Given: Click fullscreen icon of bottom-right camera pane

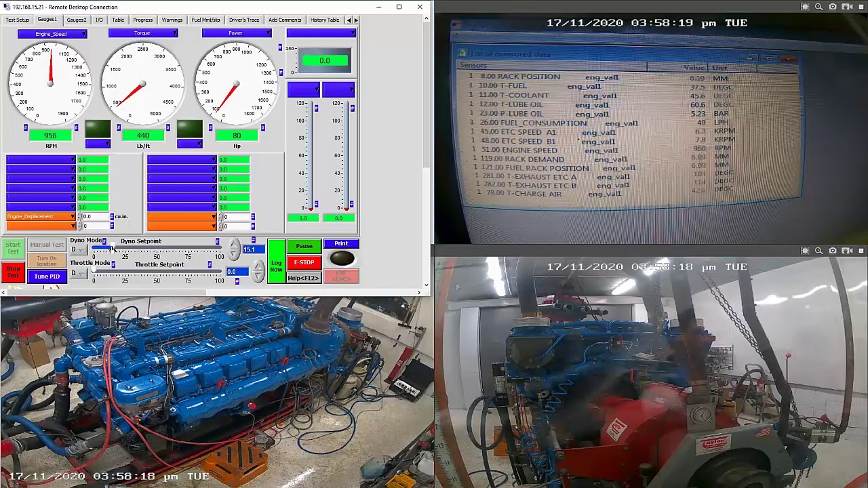Looking at the screenshot, I should (805, 251).
